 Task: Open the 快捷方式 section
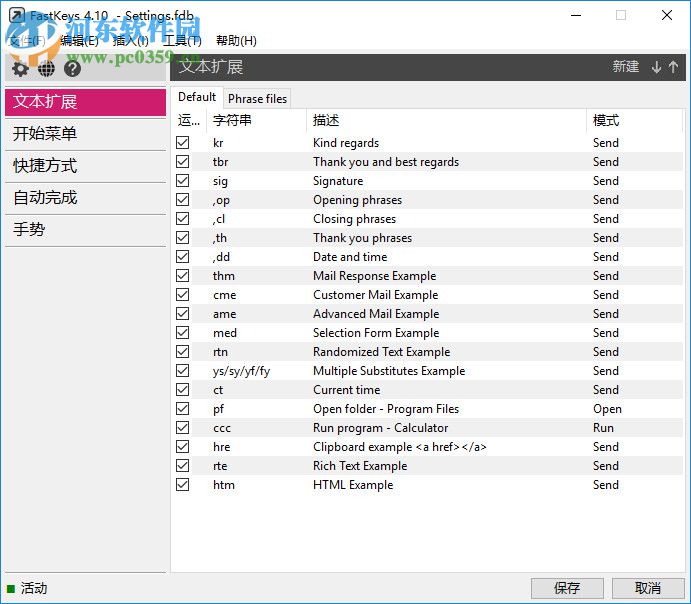85,166
